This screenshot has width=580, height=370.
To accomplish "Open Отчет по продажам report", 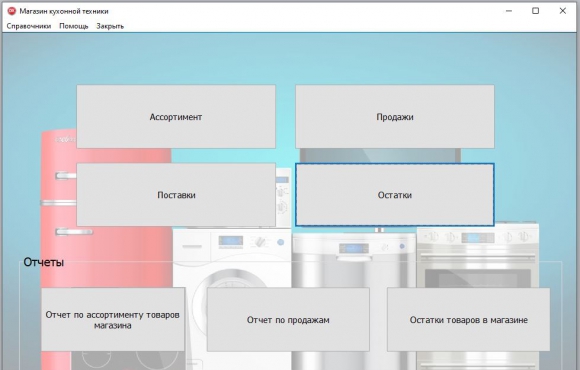I will [x=288, y=320].
